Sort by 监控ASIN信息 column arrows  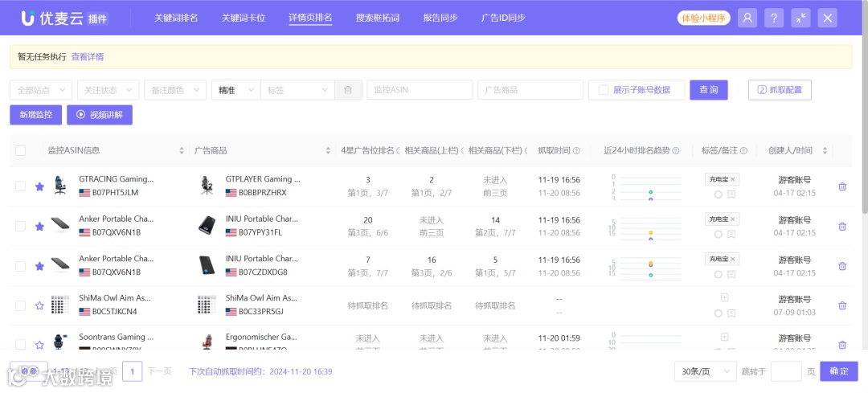pos(181,150)
